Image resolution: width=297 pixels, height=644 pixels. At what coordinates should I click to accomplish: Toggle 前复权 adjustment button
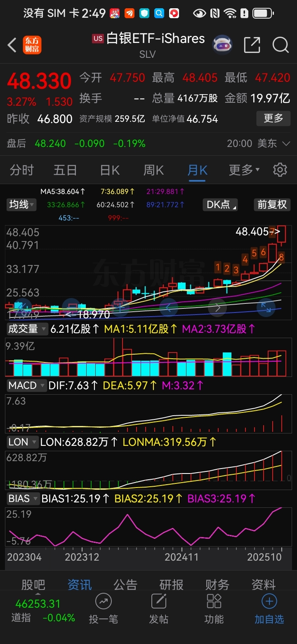[x=272, y=204]
